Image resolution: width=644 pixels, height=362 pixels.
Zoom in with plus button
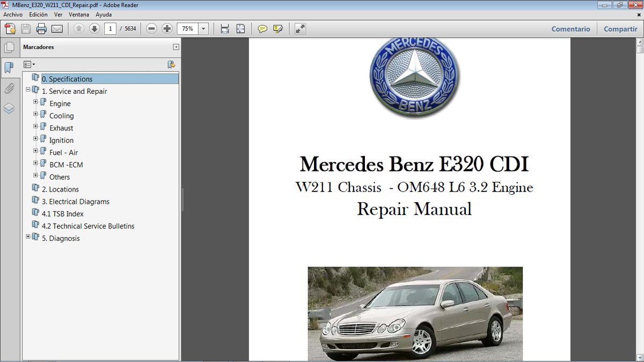point(167,29)
